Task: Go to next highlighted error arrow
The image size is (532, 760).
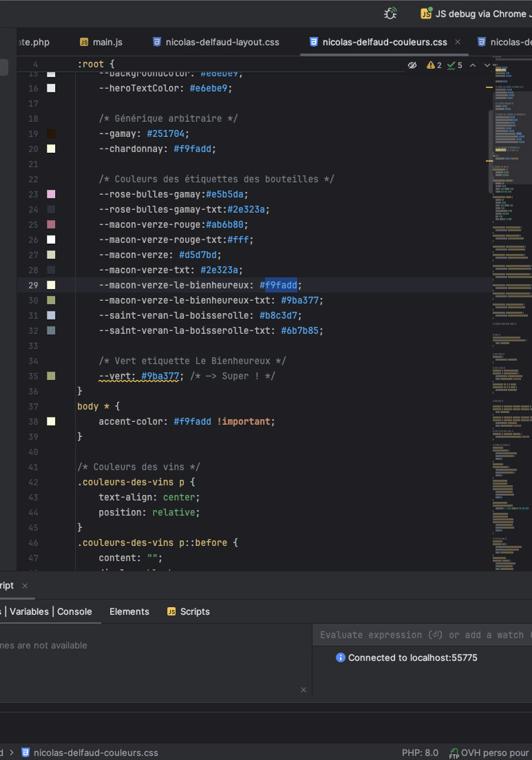Action: (x=487, y=65)
